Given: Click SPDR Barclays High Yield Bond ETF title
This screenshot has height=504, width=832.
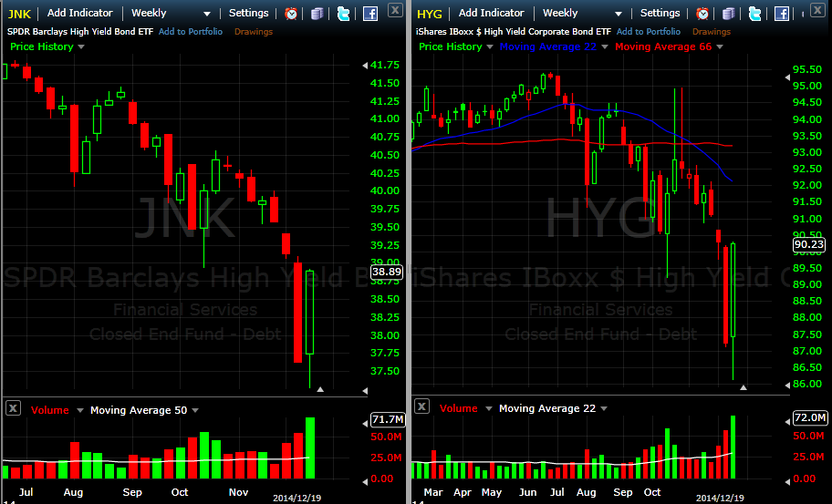Looking at the screenshot, I should click(x=80, y=31).
